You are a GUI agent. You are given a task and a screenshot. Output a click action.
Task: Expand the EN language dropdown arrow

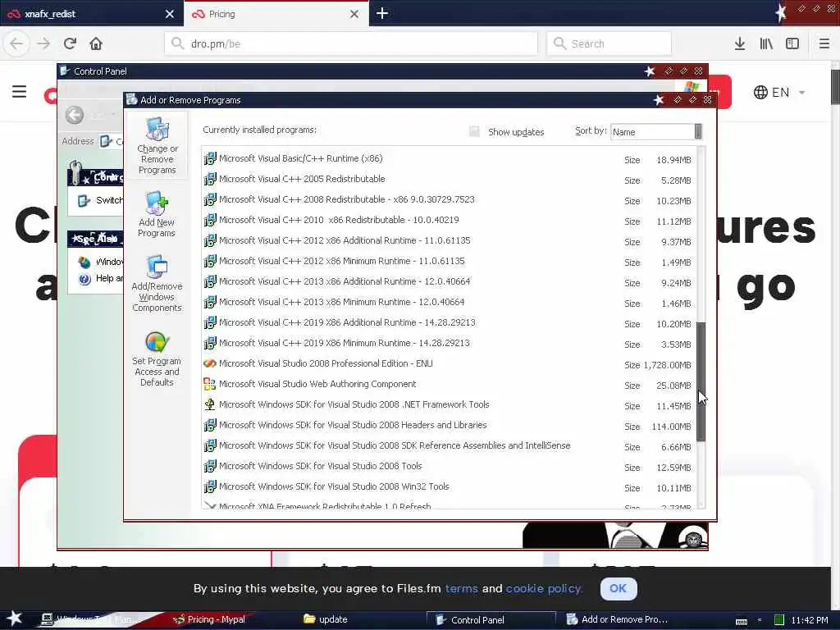pos(802,93)
